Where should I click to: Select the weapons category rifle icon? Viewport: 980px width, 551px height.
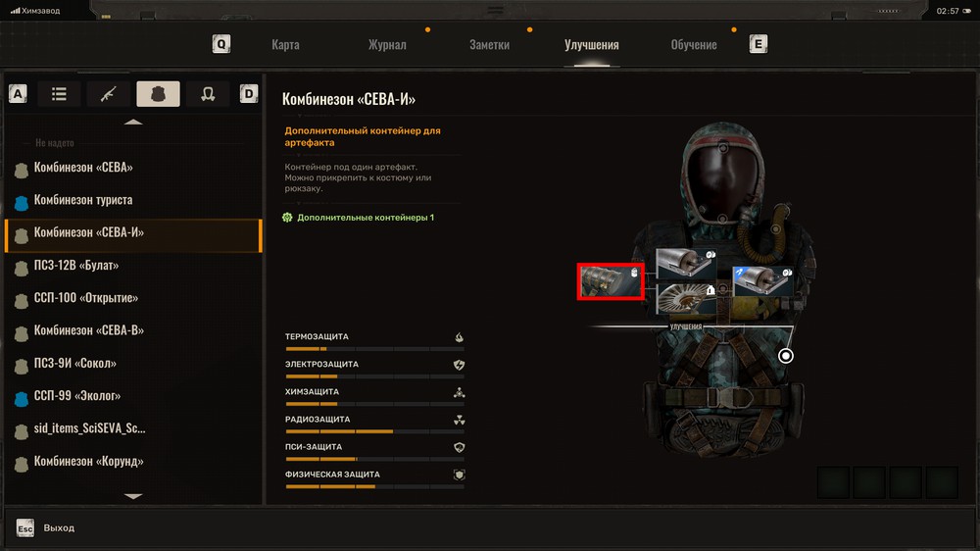108,94
